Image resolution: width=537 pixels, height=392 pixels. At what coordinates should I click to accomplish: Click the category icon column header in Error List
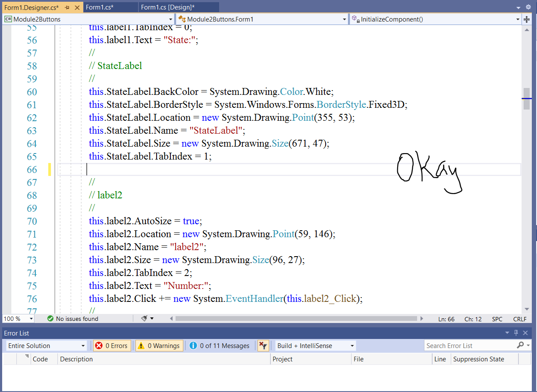pos(24,359)
